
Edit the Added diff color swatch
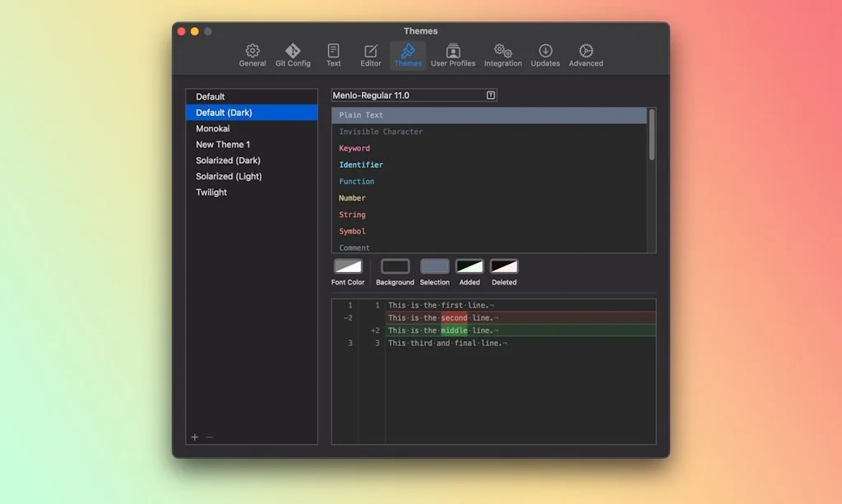[470, 266]
